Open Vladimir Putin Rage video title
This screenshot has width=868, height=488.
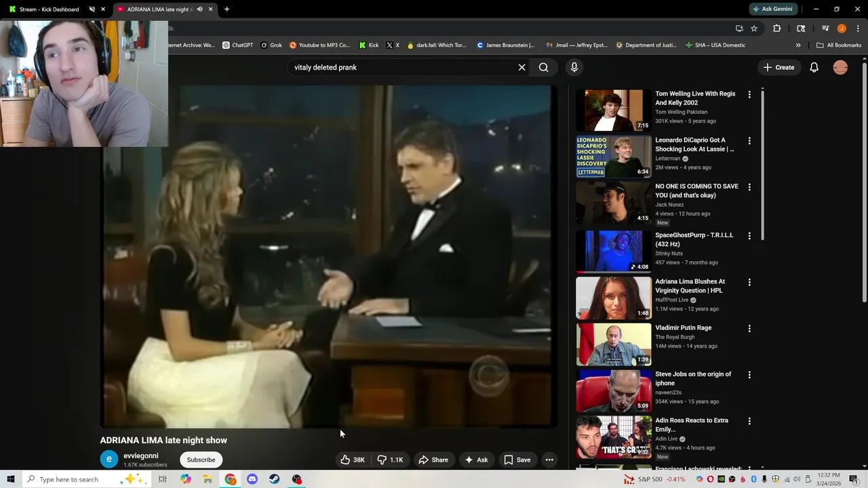pyautogui.click(x=683, y=327)
